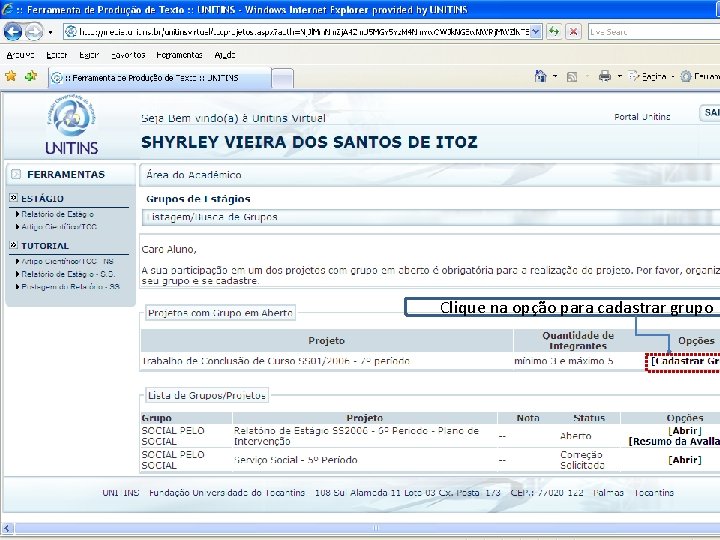Viewport: 720px width, 540px height.
Task: Select the Ferramenta de Produção de Texto tab
Action: point(159,78)
